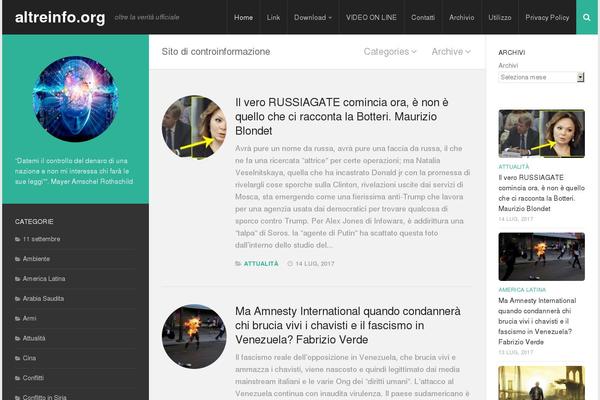This screenshot has width=600, height=400.
Task: Click the folder icon beside Armi
Action: 18,318
